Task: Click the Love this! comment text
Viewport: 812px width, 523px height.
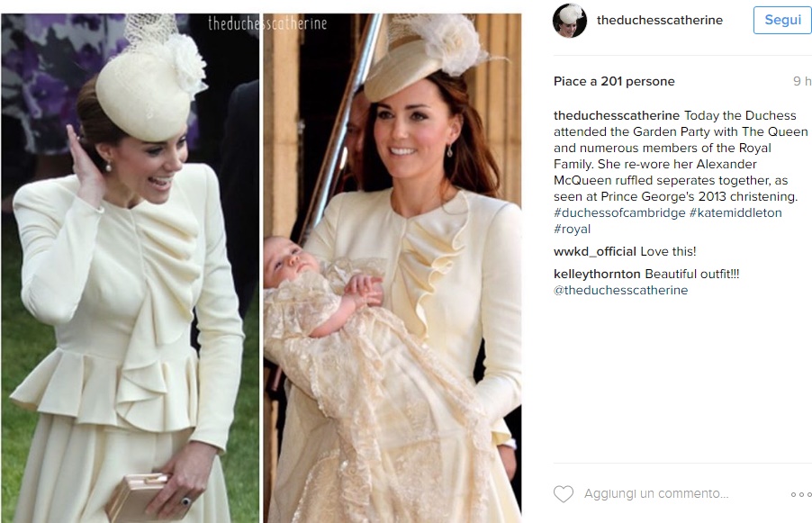Action: (668, 252)
